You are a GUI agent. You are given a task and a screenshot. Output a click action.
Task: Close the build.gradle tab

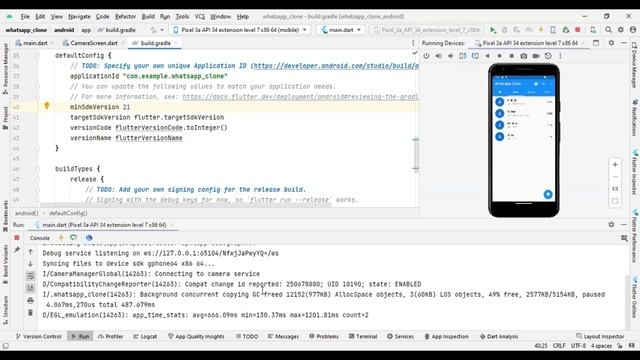pos(176,43)
